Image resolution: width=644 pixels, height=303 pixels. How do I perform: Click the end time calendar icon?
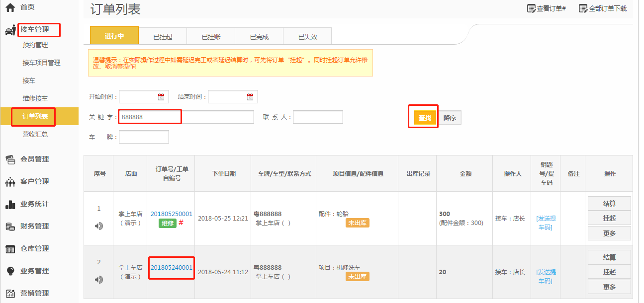[x=250, y=97]
